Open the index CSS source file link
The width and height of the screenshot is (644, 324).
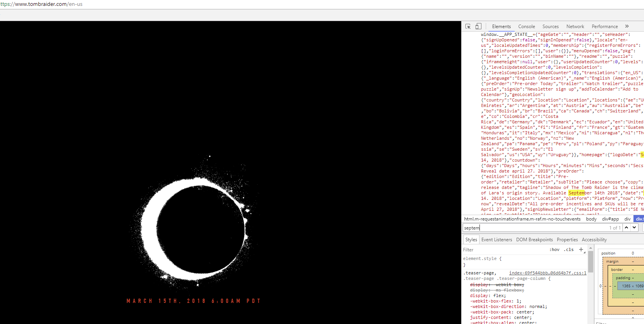(547, 273)
